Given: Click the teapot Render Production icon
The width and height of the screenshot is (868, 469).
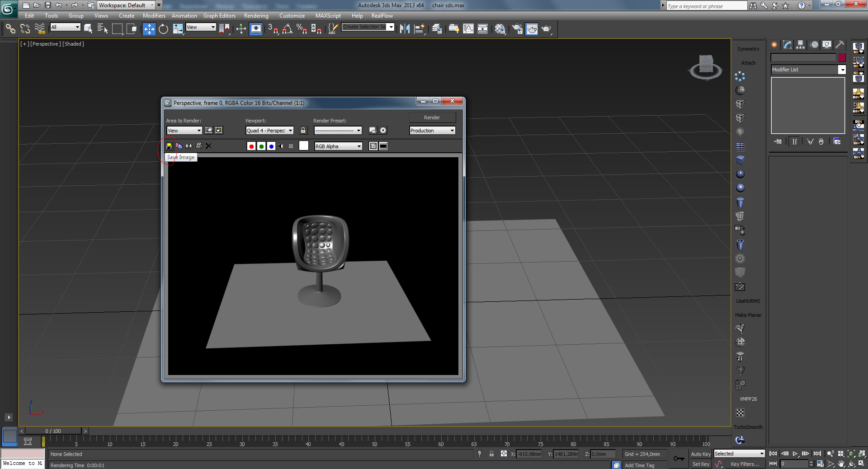Looking at the screenshot, I should pyautogui.click(x=546, y=29).
